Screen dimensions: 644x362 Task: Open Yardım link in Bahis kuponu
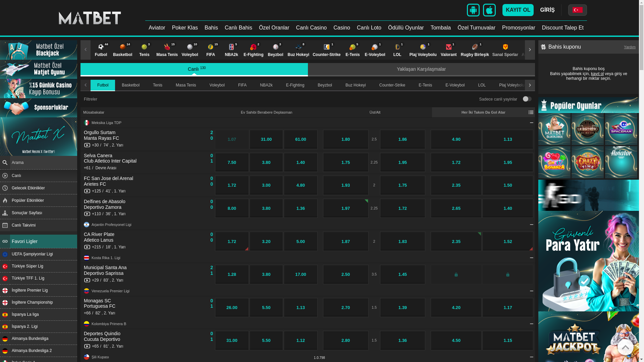(x=630, y=47)
